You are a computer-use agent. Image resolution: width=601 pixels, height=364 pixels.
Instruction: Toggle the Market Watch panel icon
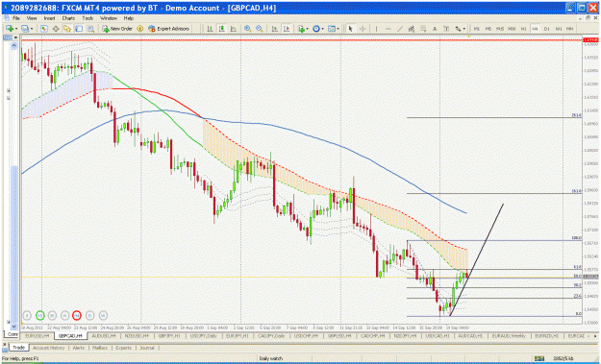pos(44,29)
